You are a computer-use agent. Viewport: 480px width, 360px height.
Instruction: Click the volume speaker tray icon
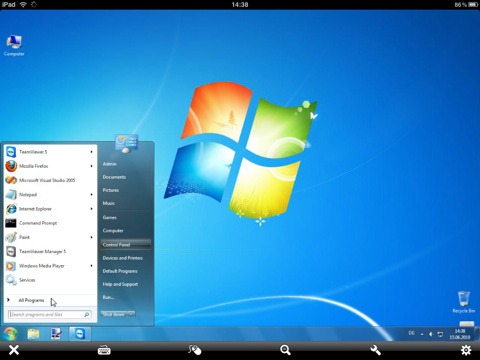click(x=431, y=334)
